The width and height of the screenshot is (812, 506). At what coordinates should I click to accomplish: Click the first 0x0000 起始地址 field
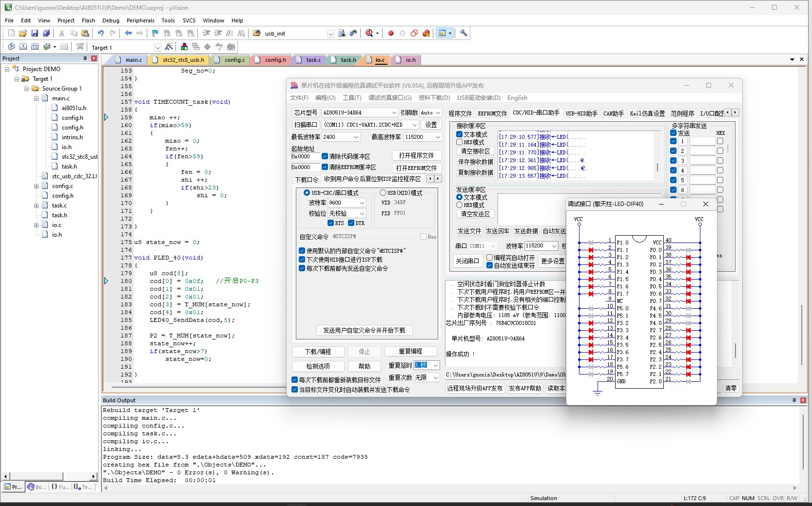(x=305, y=156)
